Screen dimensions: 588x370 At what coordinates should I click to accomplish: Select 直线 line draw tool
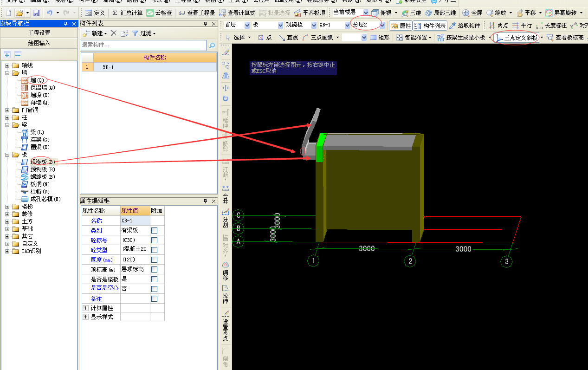pos(288,38)
